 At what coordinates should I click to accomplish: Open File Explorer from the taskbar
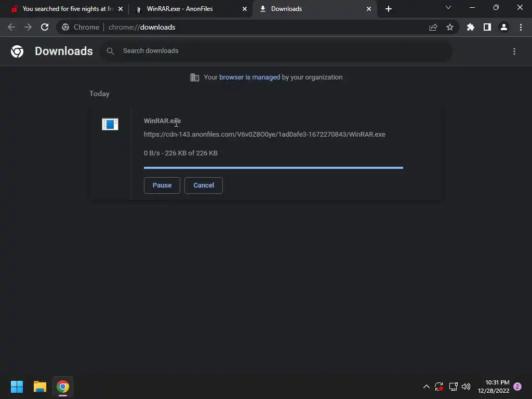coord(40,387)
